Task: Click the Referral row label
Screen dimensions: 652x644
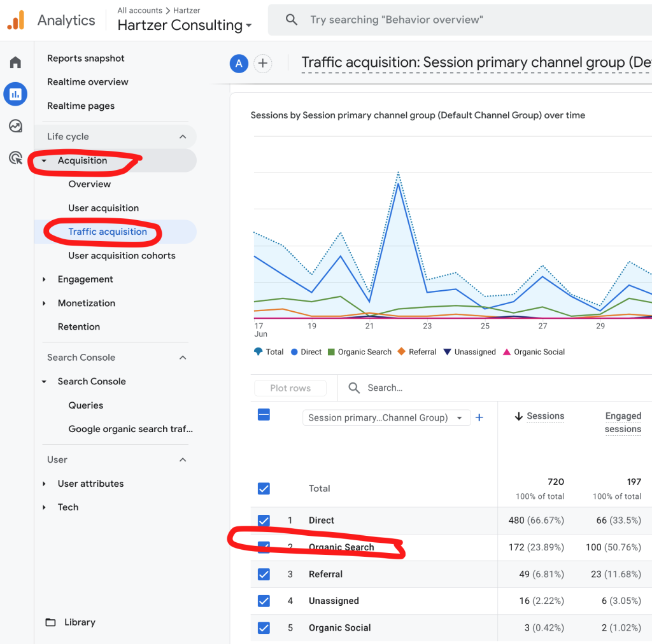Action: (325, 574)
